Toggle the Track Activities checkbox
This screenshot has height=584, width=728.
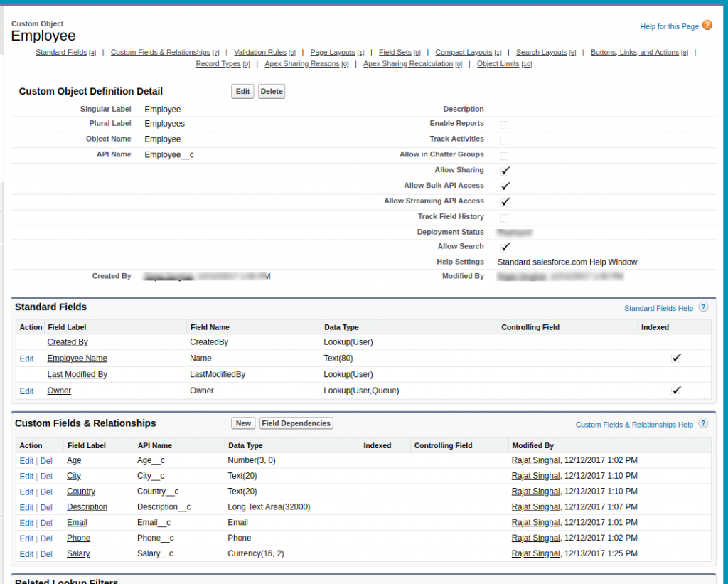[x=504, y=140]
